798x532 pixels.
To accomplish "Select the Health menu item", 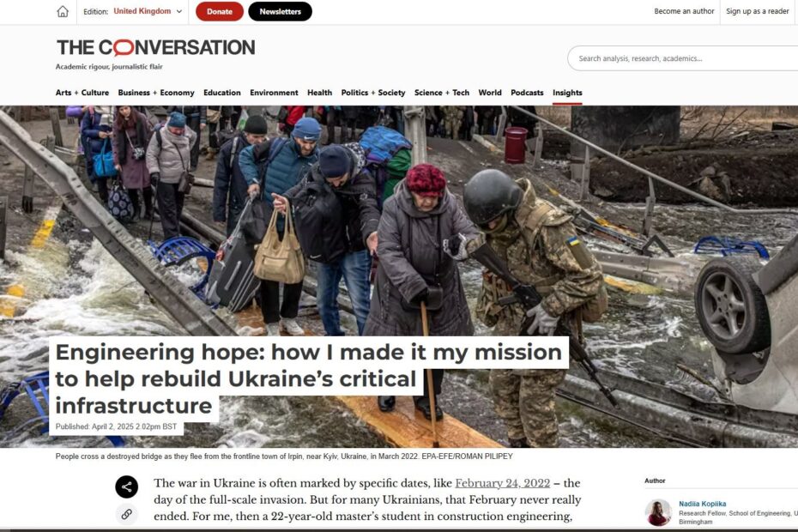I will (319, 93).
